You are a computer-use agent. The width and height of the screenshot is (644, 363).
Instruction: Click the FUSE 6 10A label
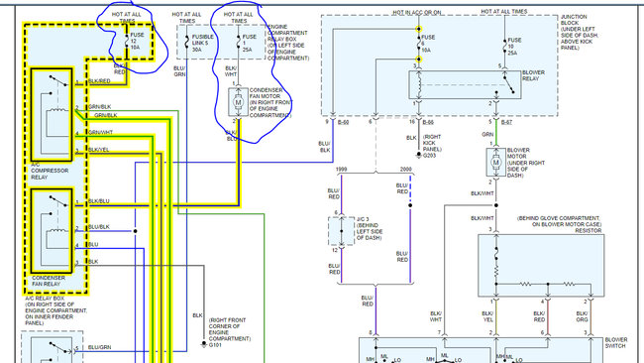tap(428, 44)
